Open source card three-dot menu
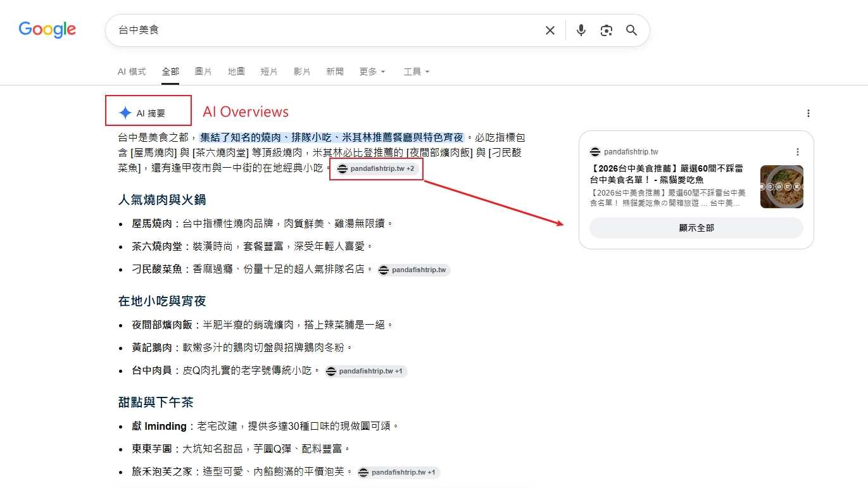868x488 pixels. (798, 152)
